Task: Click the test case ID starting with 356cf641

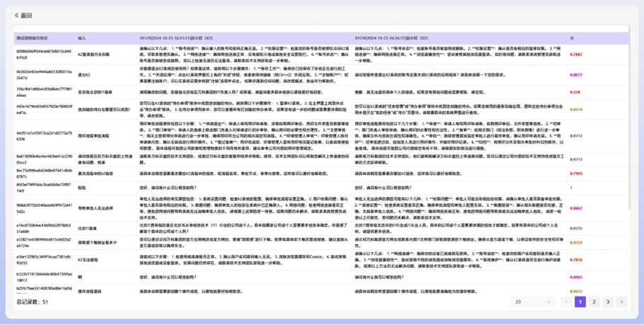Action: click(44, 92)
